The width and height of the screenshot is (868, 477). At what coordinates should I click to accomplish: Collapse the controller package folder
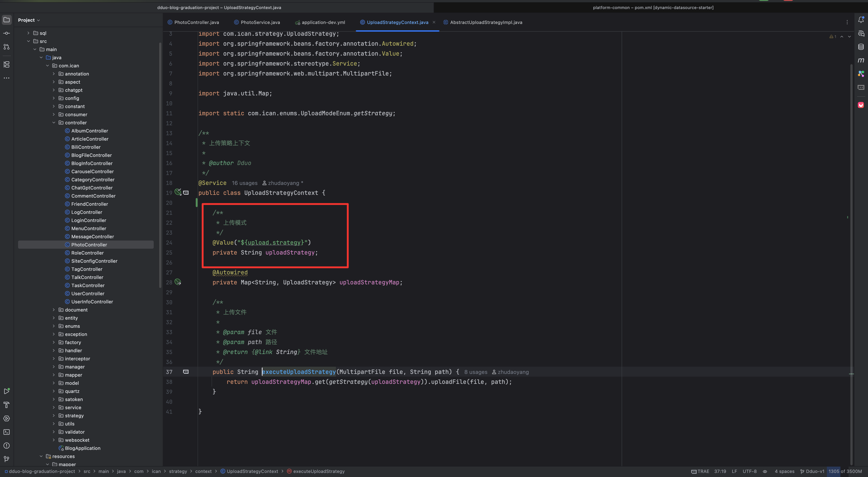pyautogui.click(x=54, y=123)
